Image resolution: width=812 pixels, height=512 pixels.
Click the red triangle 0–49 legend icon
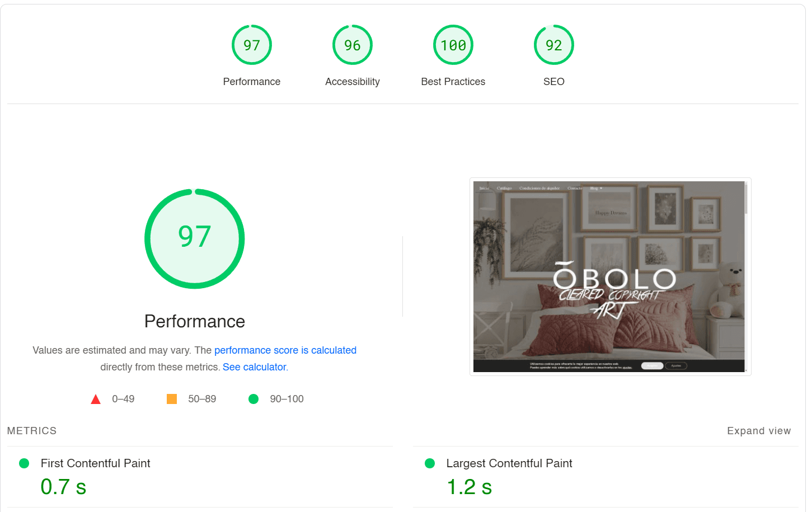click(96, 399)
